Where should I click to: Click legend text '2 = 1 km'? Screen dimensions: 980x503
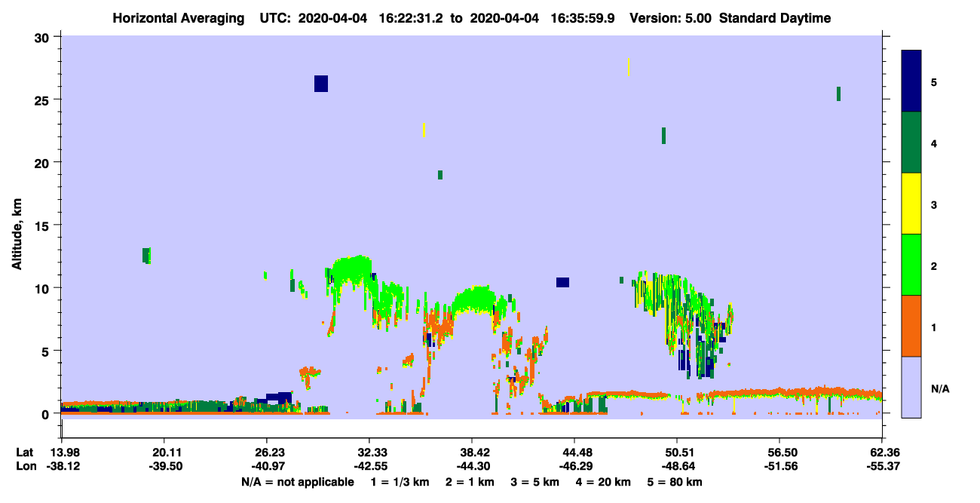tap(470, 482)
